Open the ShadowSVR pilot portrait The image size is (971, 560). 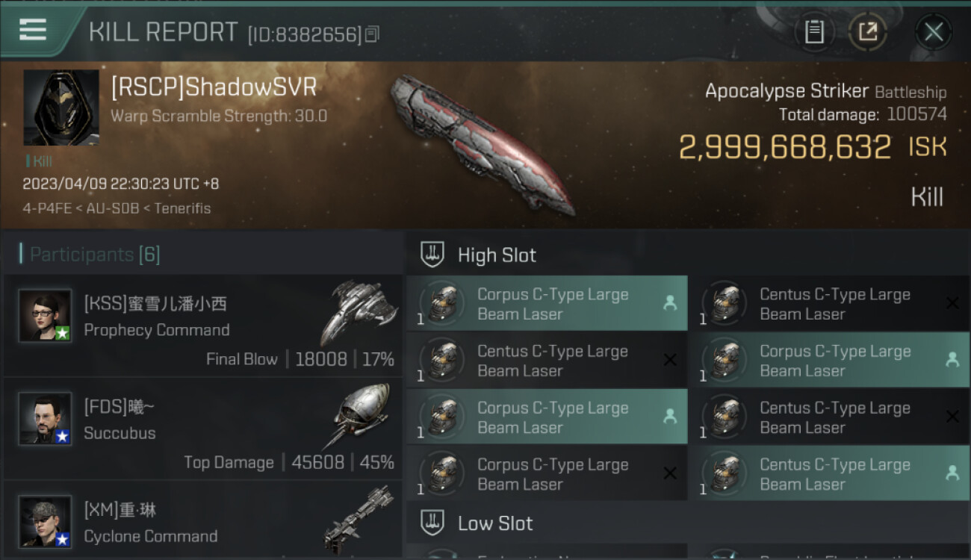[x=61, y=108]
